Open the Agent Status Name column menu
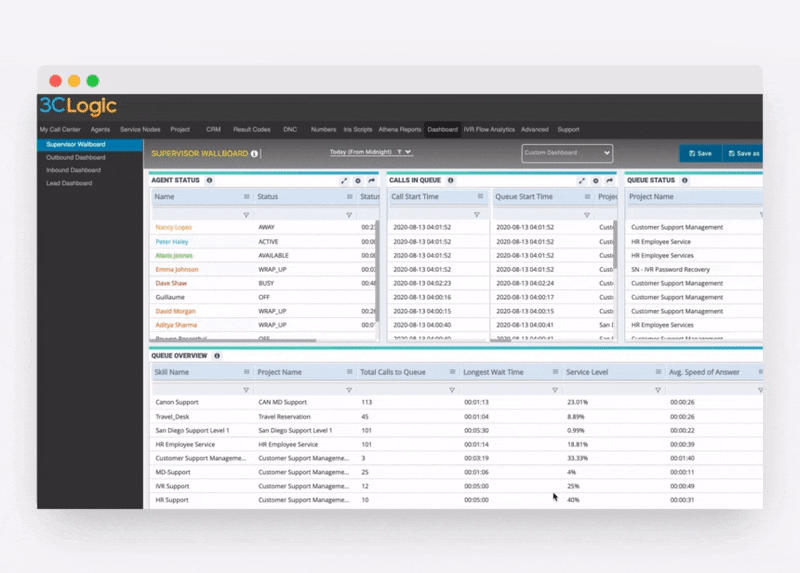 coord(246,196)
